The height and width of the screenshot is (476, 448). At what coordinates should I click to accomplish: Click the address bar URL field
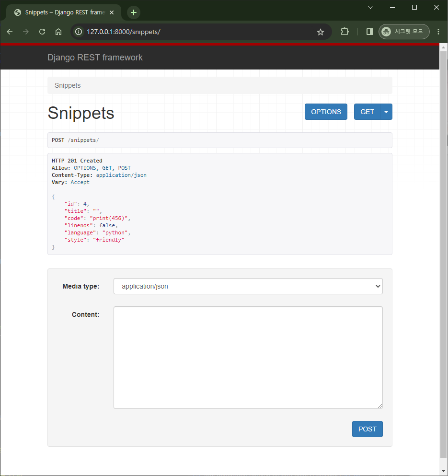pyautogui.click(x=200, y=32)
